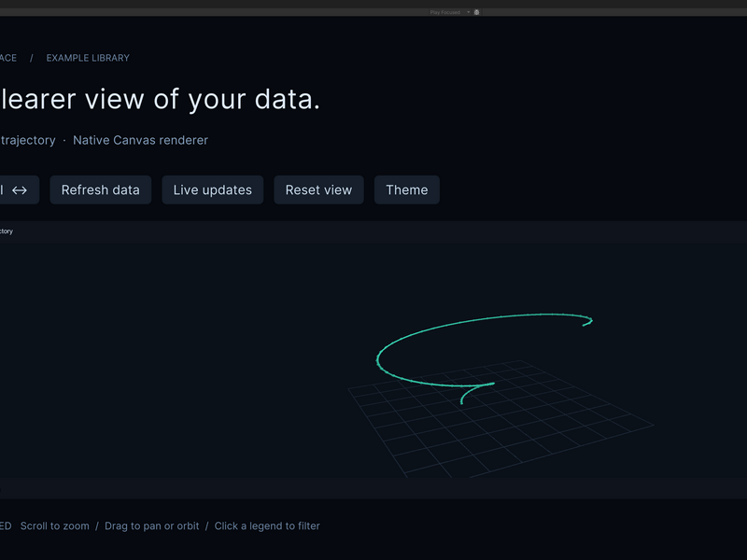The image size is (747, 560).
Task: Click the "Native Canvas renderer" subtitle text
Action: click(141, 140)
